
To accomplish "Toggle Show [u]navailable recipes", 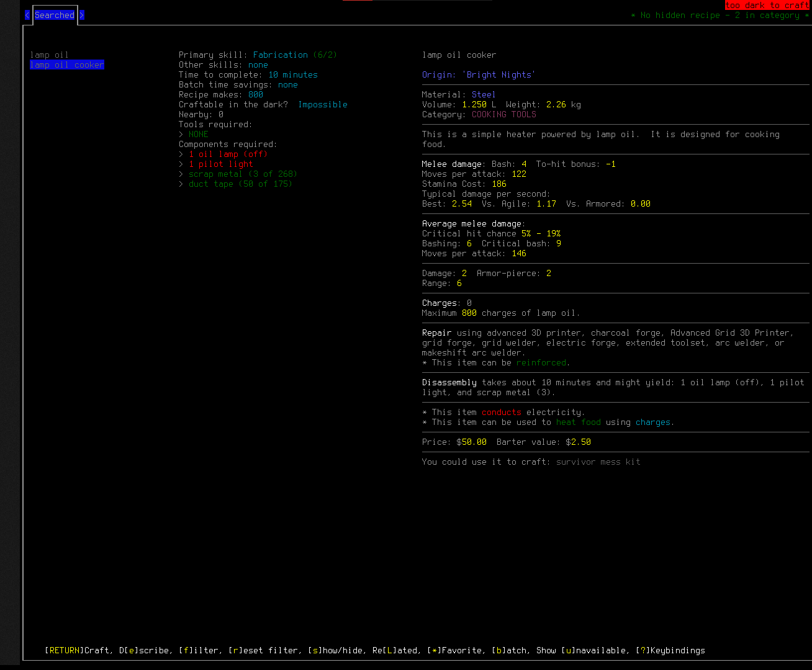I will pos(581,650).
